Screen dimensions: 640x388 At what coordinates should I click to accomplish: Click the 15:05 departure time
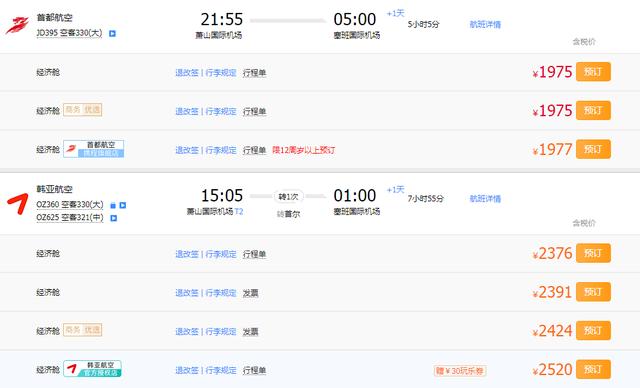(222, 195)
